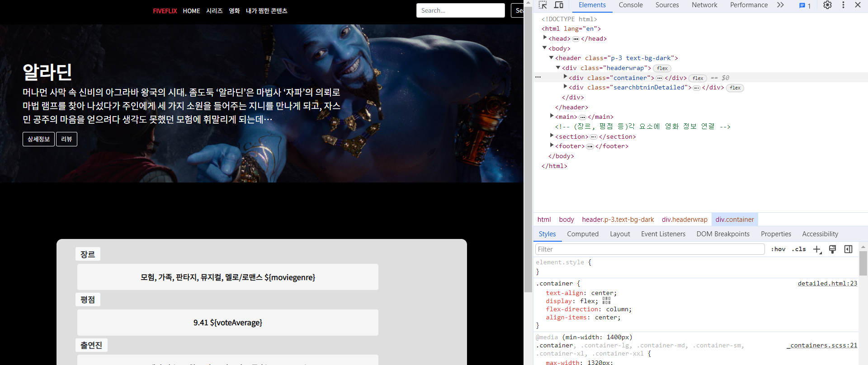Open the Sources tab

[667, 5]
